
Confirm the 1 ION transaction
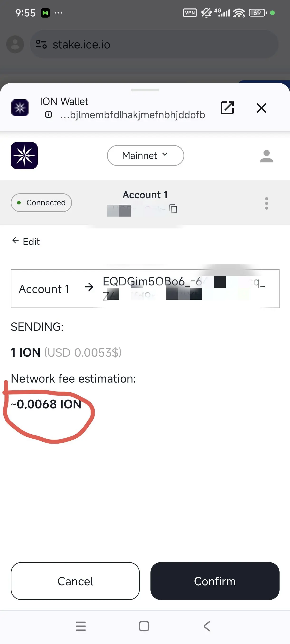coord(215,581)
